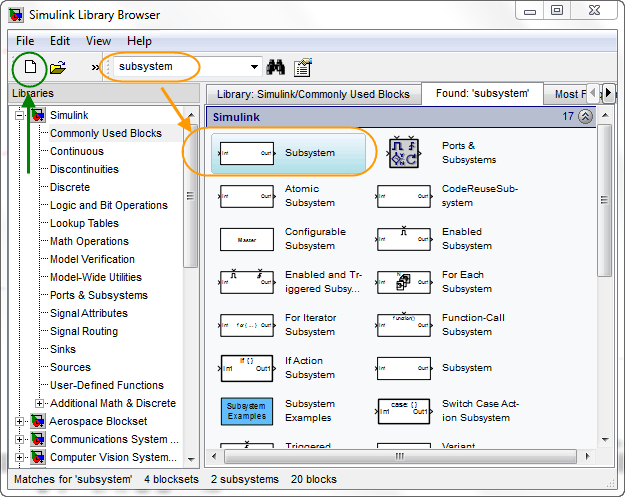
Task: Select the Atomic Subsystem block icon
Action: (247, 196)
